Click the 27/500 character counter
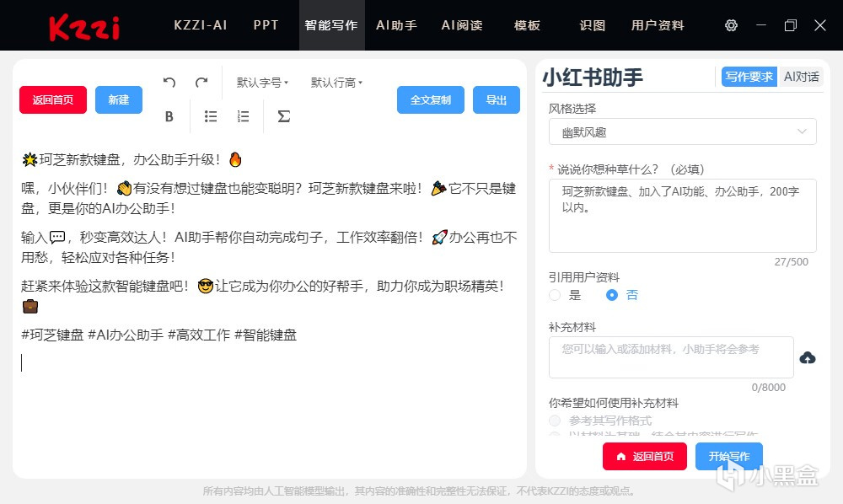The width and height of the screenshot is (843, 504). [791, 261]
